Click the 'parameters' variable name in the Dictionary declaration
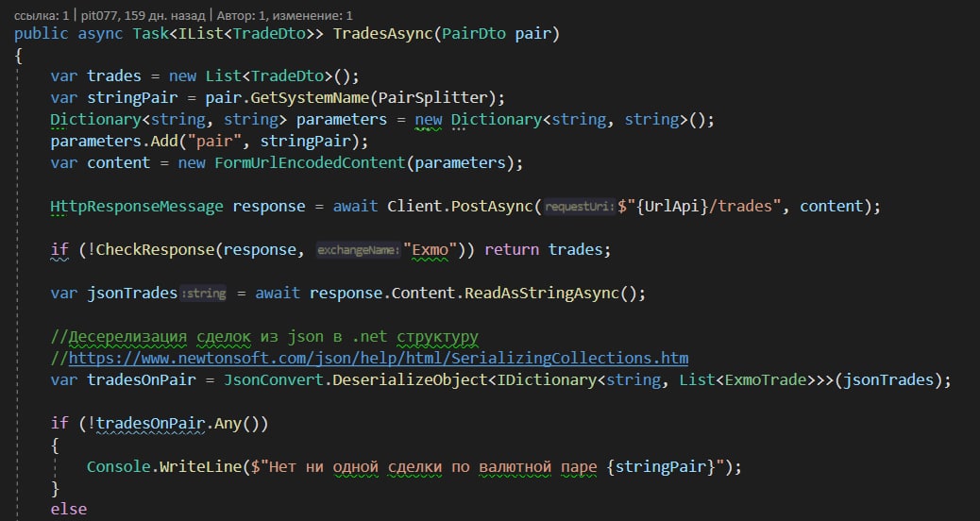Image resolution: width=980 pixels, height=521 pixels. pos(341,120)
